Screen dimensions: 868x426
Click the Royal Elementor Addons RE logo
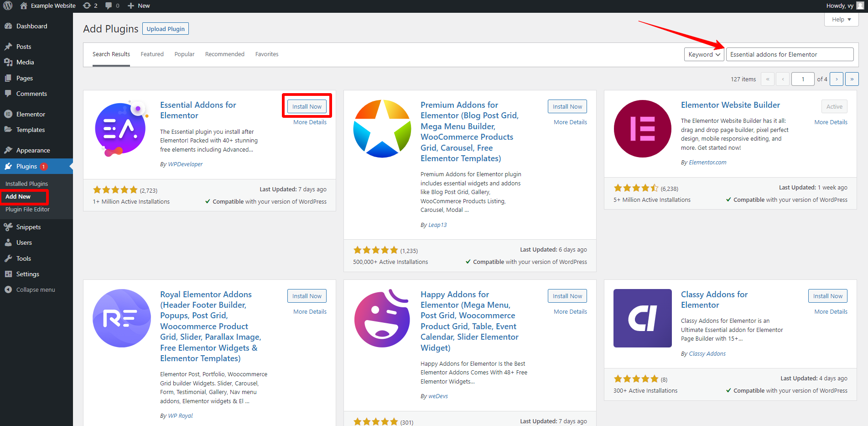click(x=122, y=318)
